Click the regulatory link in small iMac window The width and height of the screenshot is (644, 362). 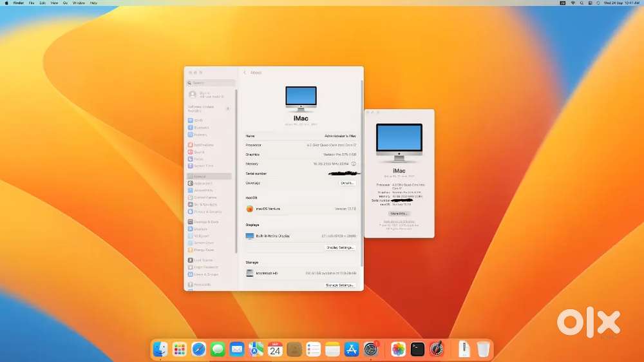coord(399,222)
